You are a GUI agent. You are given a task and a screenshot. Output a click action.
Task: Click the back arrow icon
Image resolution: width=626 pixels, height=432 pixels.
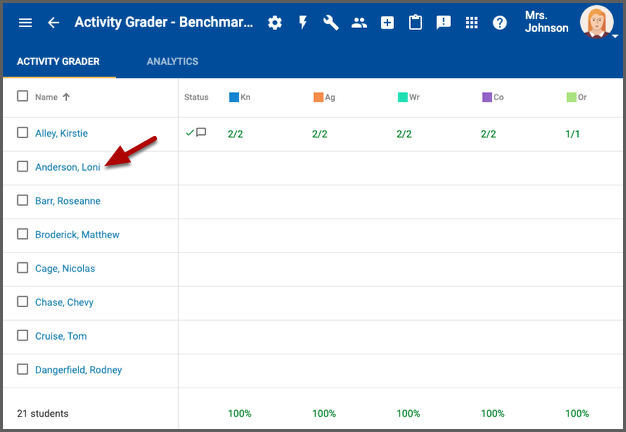point(53,23)
